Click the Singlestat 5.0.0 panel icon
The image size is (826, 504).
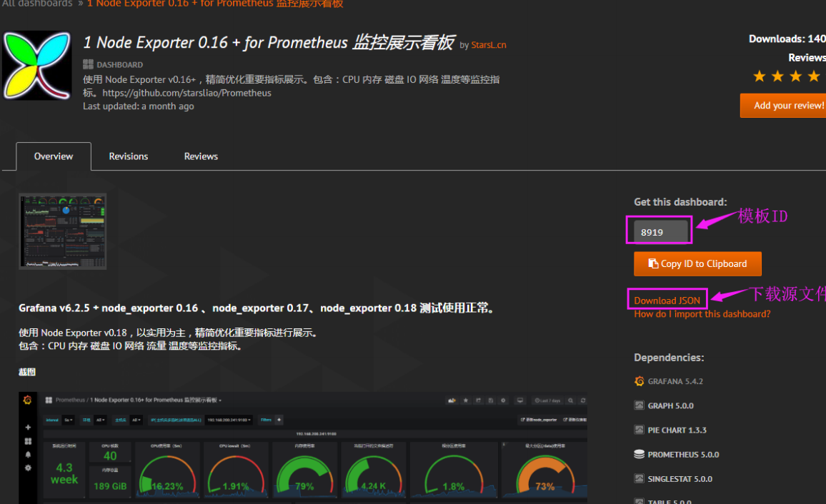click(x=639, y=479)
